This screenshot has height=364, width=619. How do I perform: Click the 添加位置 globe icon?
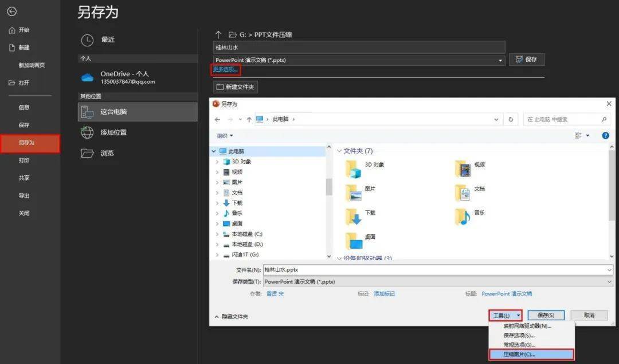click(87, 132)
